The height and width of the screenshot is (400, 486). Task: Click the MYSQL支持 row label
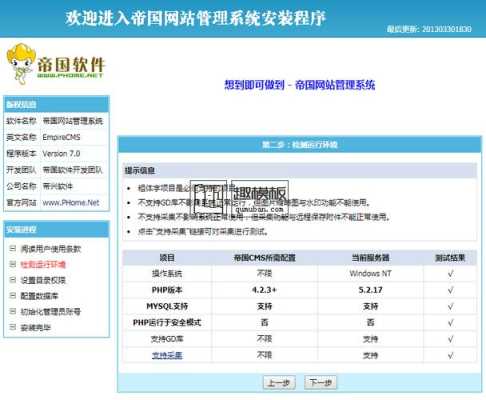tap(167, 306)
